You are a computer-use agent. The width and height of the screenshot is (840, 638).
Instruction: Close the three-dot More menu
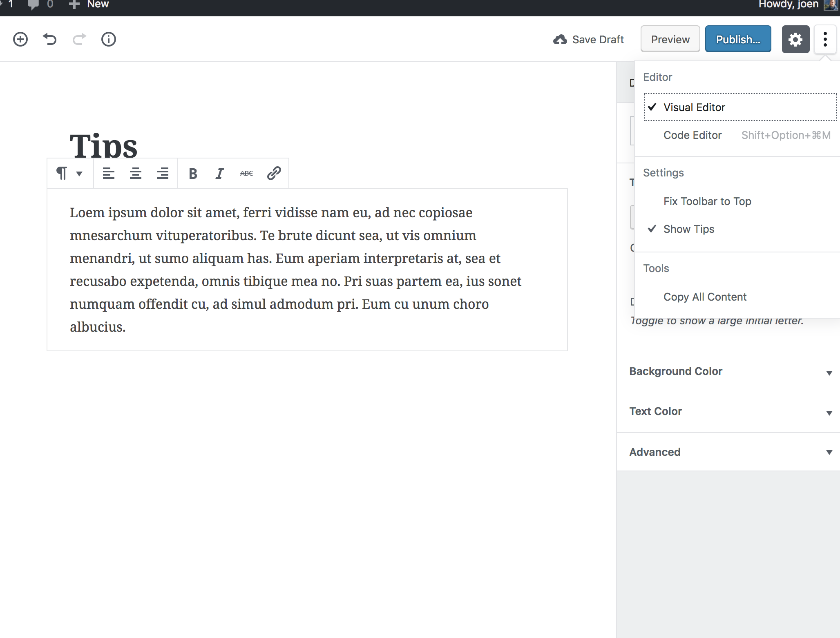point(825,39)
